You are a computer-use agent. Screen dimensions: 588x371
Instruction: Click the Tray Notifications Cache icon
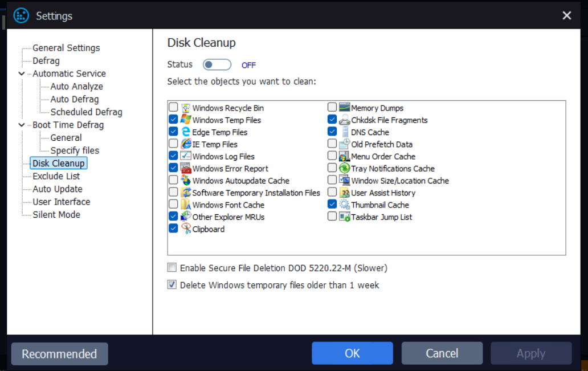(344, 169)
